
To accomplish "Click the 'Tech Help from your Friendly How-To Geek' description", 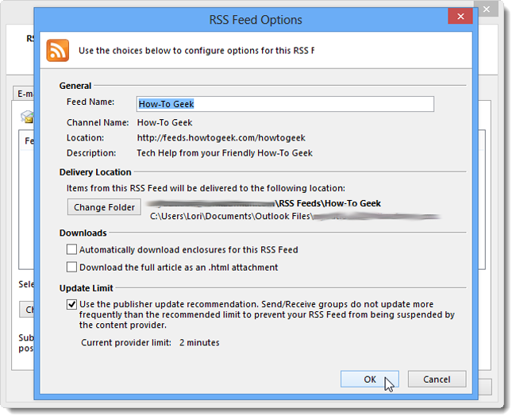I will coord(225,153).
